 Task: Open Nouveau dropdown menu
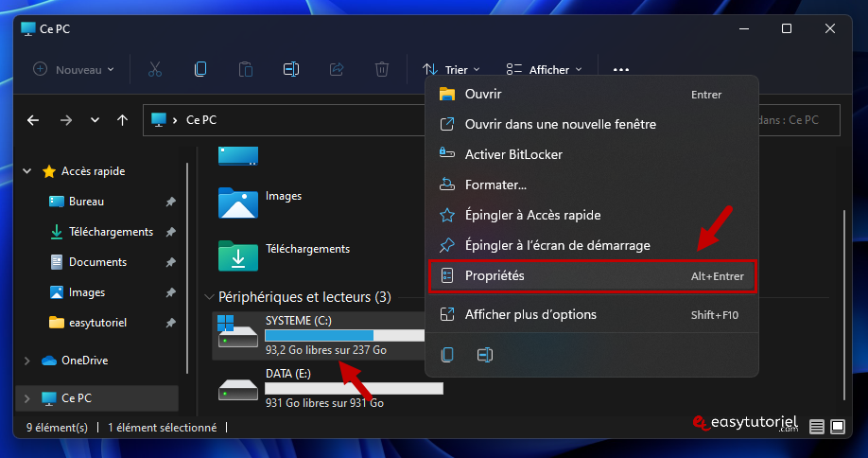point(74,69)
